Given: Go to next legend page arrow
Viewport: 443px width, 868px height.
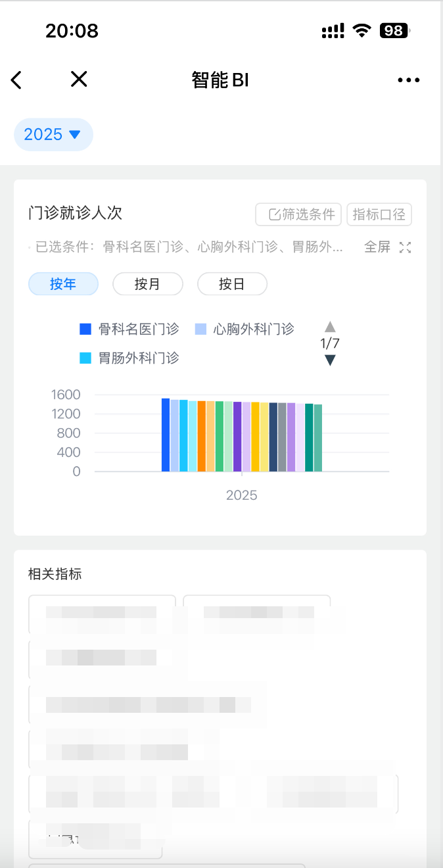Looking at the screenshot, I should (330, 360).
